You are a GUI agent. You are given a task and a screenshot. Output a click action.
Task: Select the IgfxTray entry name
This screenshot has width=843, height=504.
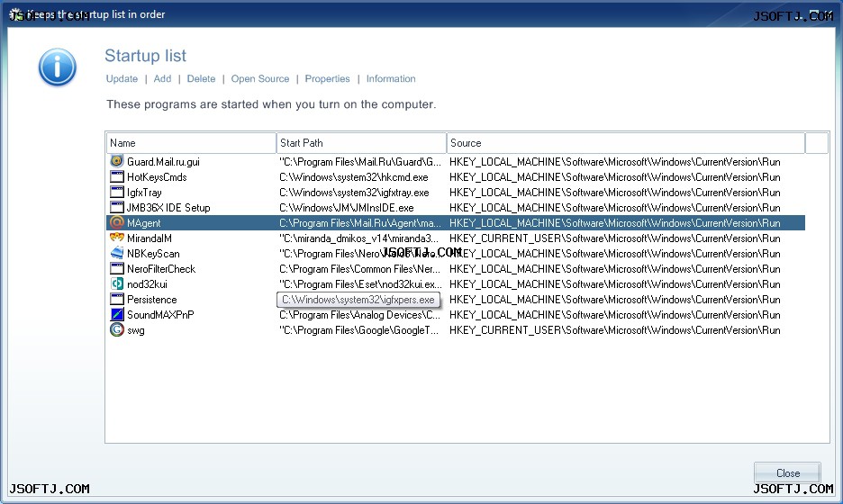point(144,193)
